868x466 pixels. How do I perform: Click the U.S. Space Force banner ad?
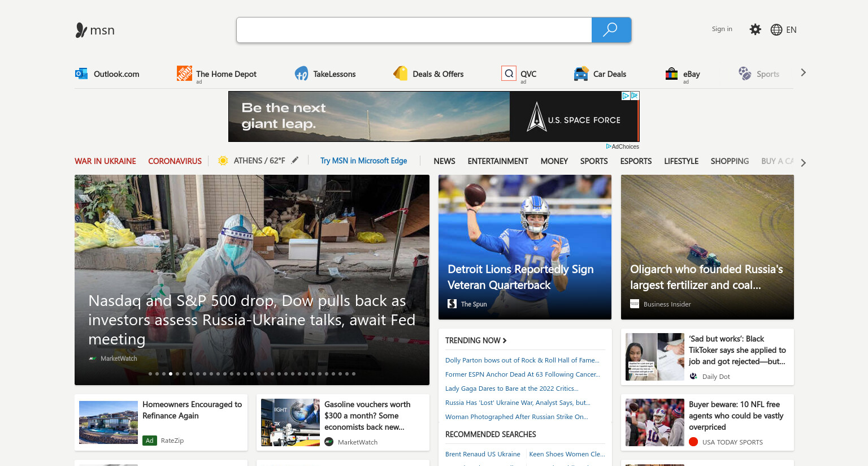(434, 116)
